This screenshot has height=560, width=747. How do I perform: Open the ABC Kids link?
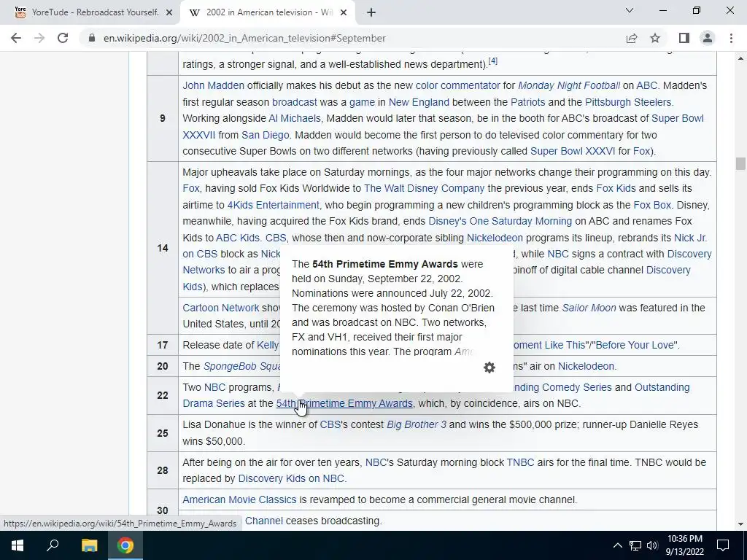[x=237, y=238]
